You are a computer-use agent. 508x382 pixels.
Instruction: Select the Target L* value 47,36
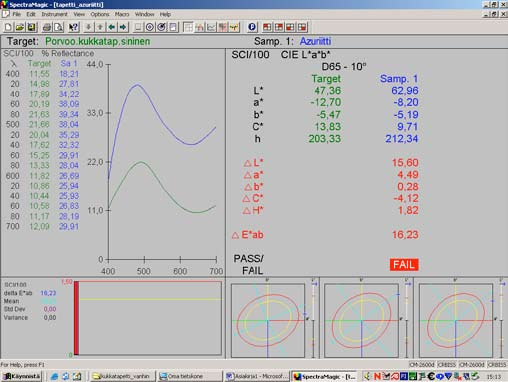(327, 91)
